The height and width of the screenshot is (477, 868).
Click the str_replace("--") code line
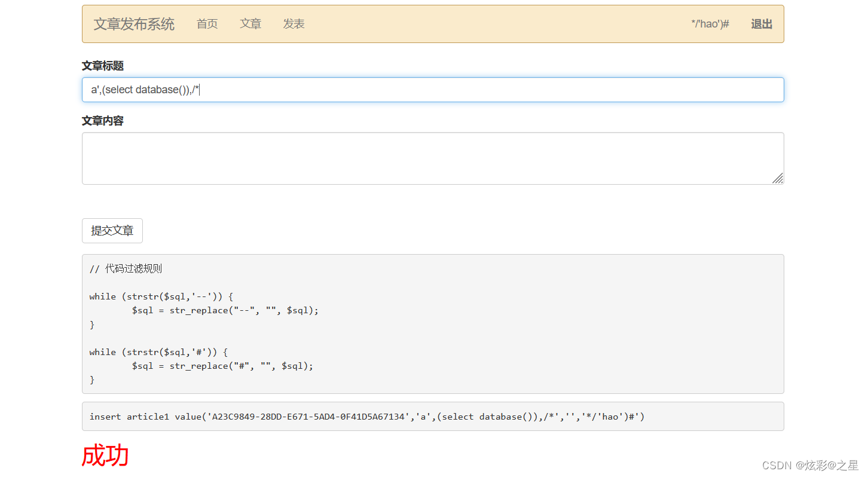(x=225, y=310)
